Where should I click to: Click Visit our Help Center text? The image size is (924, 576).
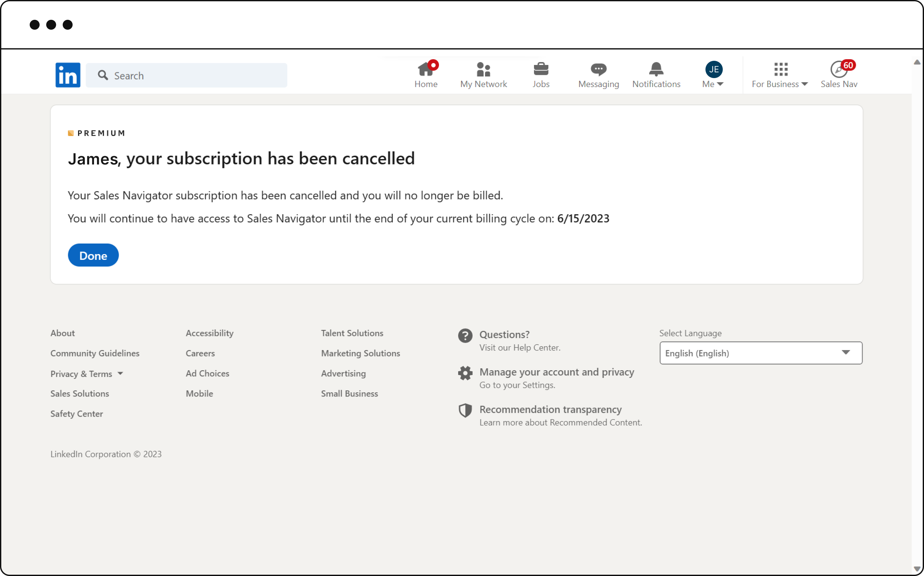[x=520, y=348]
